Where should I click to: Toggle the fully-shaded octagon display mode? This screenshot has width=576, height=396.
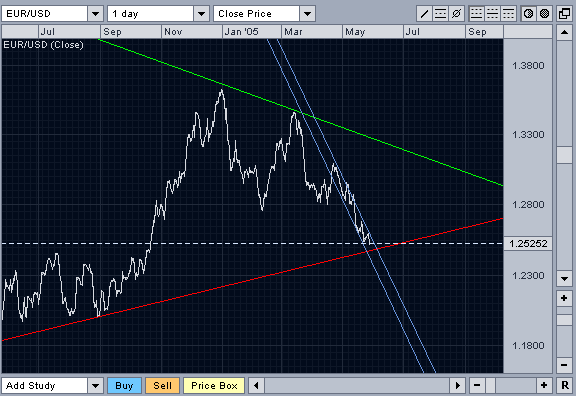[x=544, y=14]
